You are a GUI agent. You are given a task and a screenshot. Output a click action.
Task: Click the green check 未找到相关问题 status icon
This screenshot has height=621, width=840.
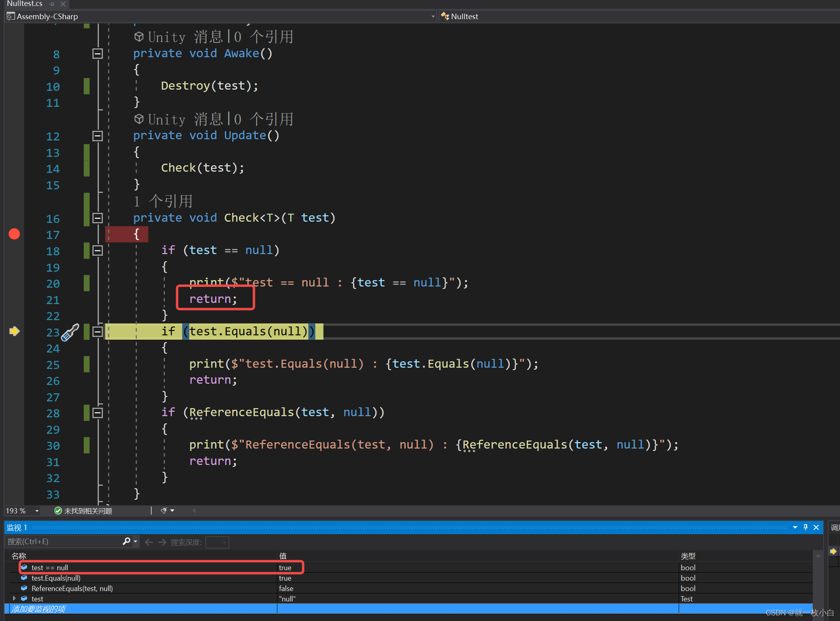click(58, 511)
